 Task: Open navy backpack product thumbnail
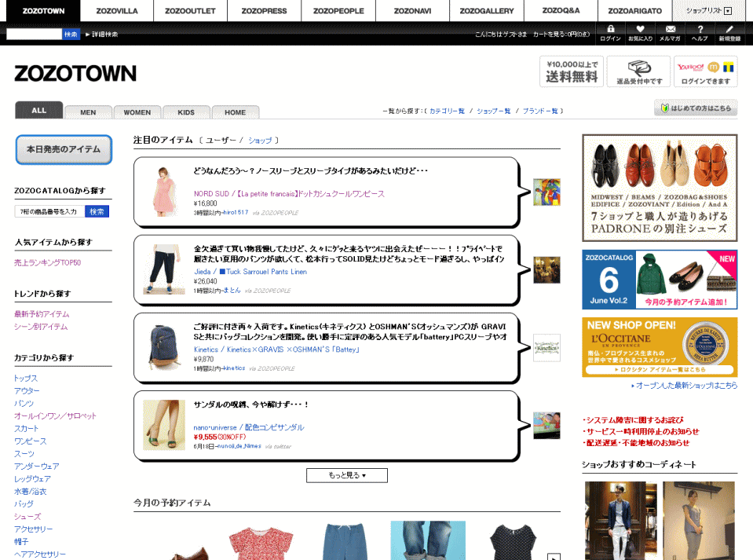(164, 347)
